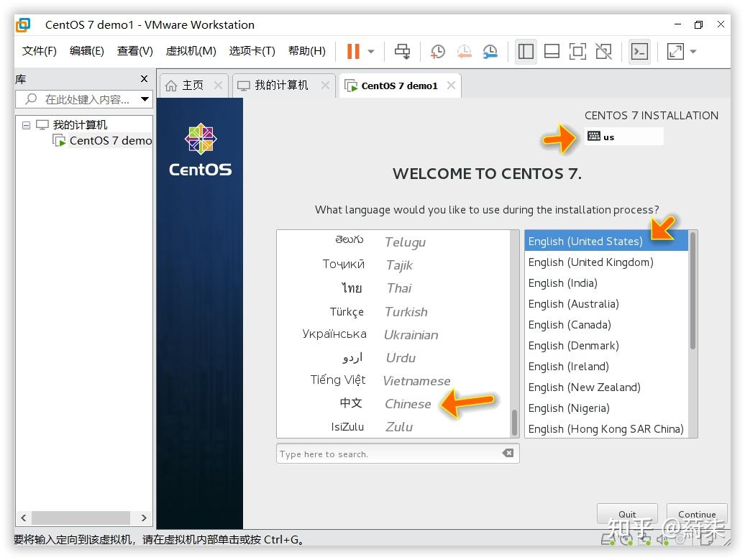Take a snapshot of the virtual machine
This screenshot has height=560, width=745.
click(437, 51)
